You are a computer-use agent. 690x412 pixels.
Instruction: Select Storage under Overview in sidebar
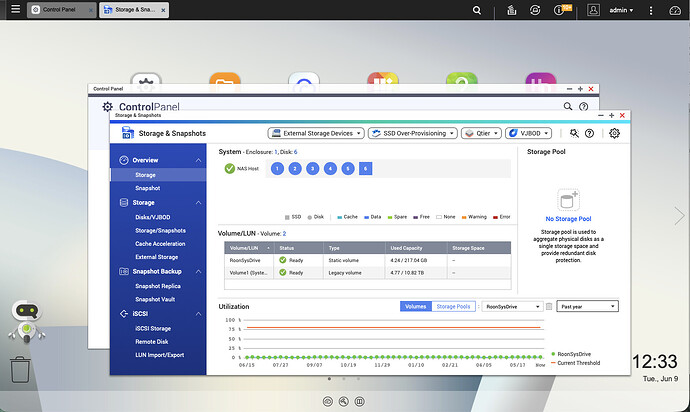coord(158,175)
